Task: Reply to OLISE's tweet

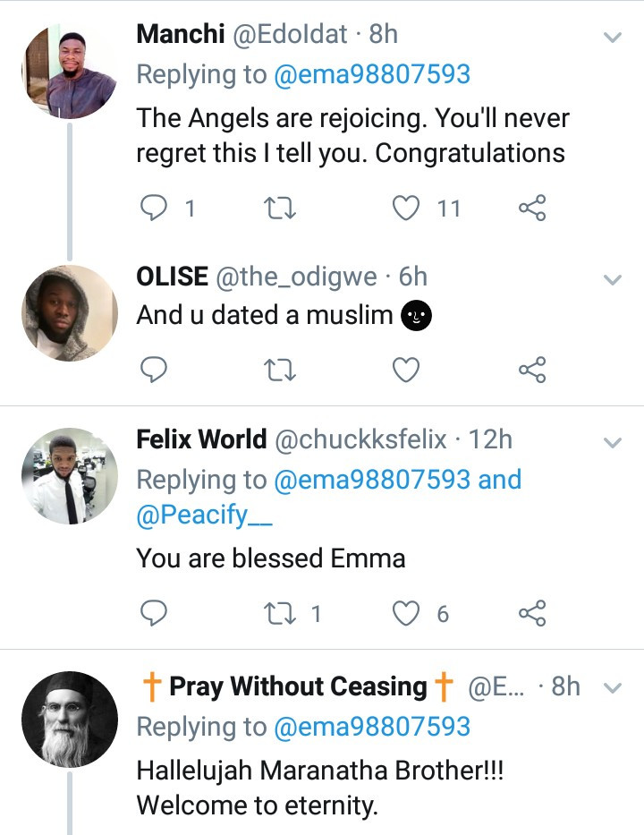Action: pos(156,370)
